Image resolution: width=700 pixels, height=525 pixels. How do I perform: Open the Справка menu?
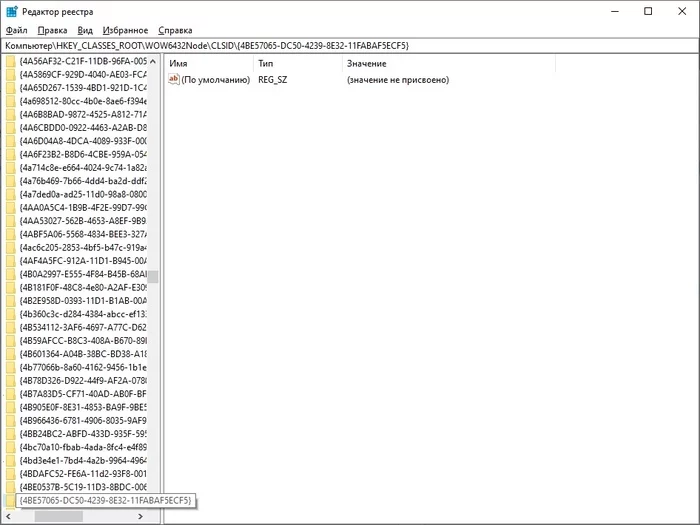(175, 31)
